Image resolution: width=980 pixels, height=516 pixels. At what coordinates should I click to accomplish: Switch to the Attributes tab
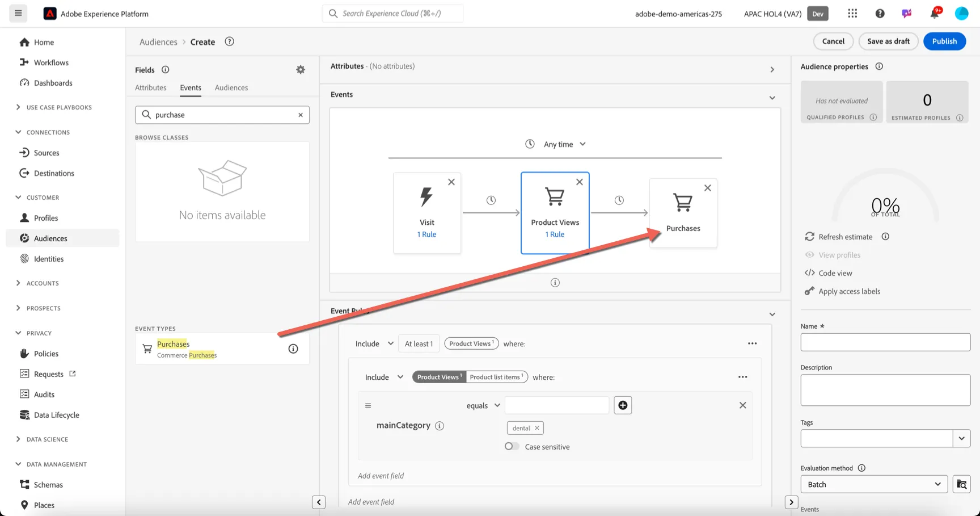pos(151,87)
